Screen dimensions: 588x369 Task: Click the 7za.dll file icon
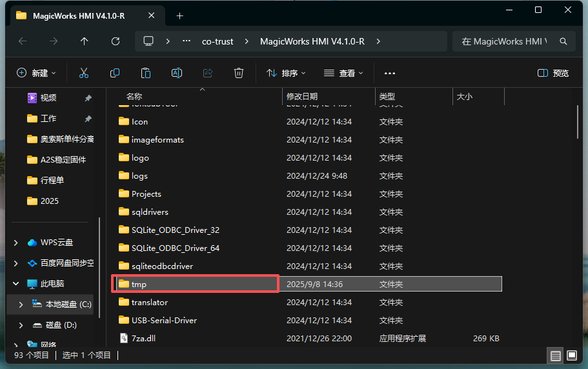pos(124,338)
